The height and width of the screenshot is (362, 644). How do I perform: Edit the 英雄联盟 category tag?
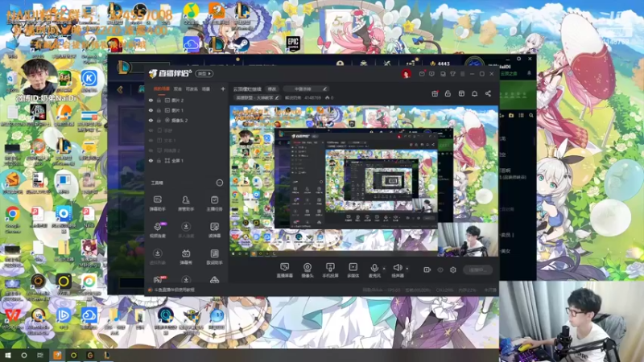coord(257,97)
